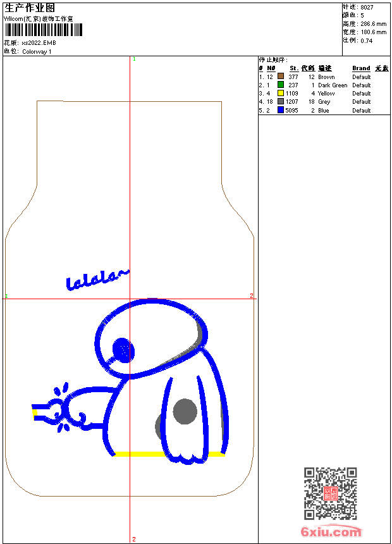Click the 生产作业图 title
Viewport: 392px width, 544px height.
click(30, 8)
